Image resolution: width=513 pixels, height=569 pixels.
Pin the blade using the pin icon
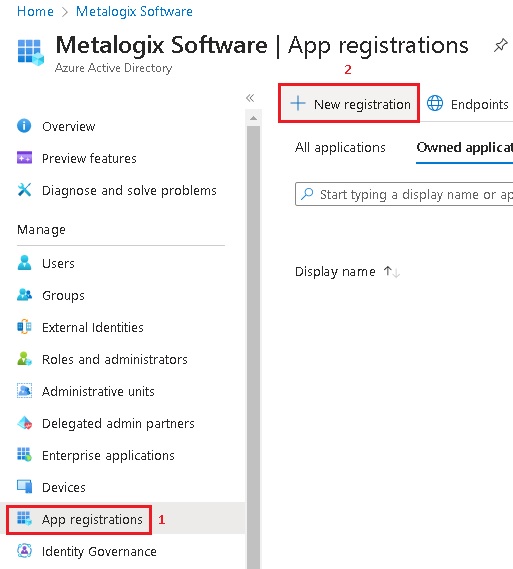(x=500, y=45)
